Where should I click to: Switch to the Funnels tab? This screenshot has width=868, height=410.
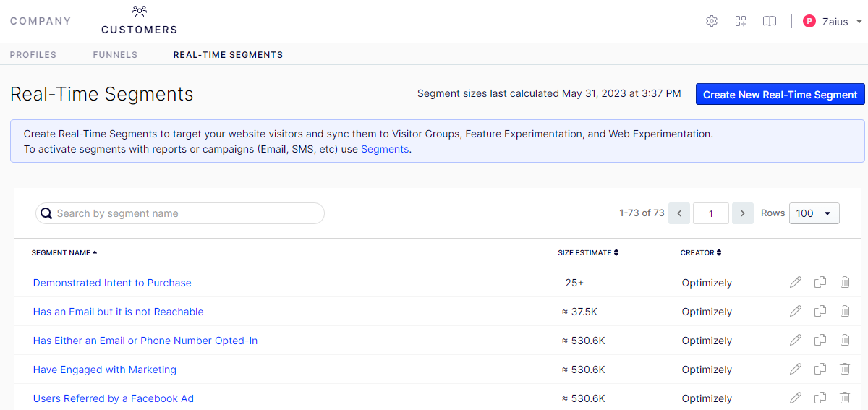[x=115, y=54]
